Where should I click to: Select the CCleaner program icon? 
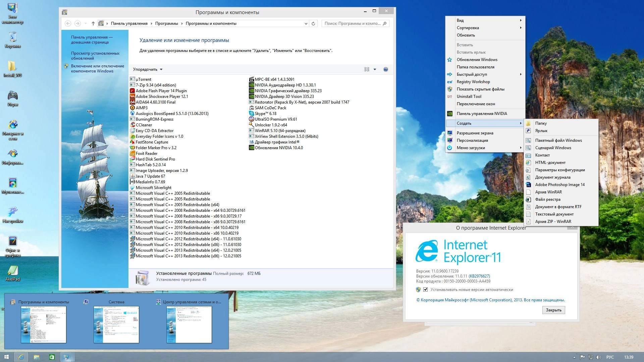point(132,125)
